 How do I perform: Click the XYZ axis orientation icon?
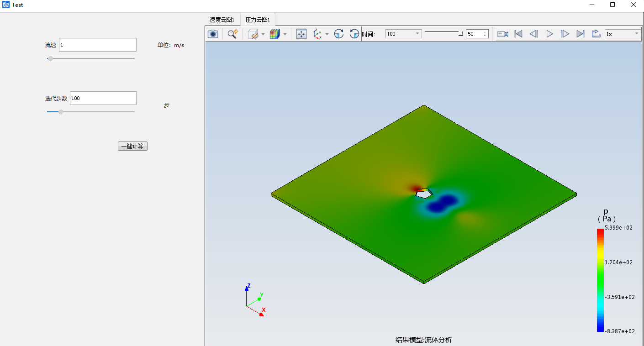317,34
